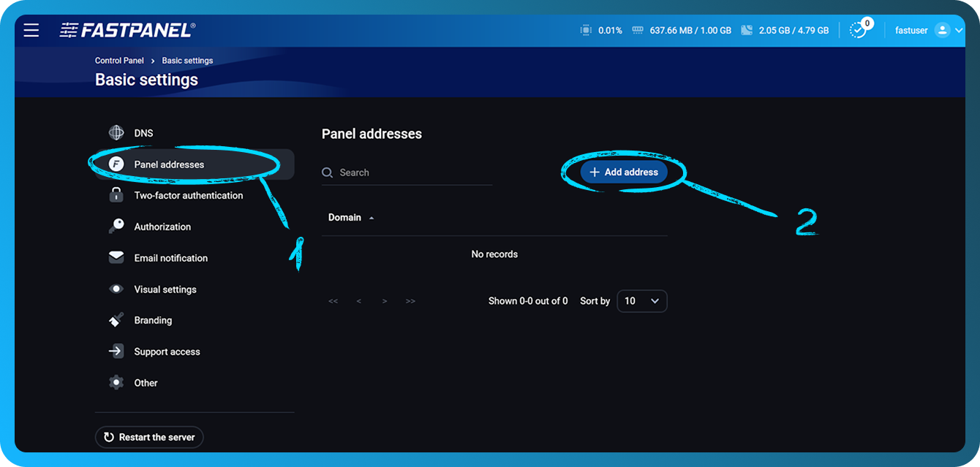Screen dimensions: 980x467
Task: Select Visual settings in the sidebar
Action: [x=116, y=289]
